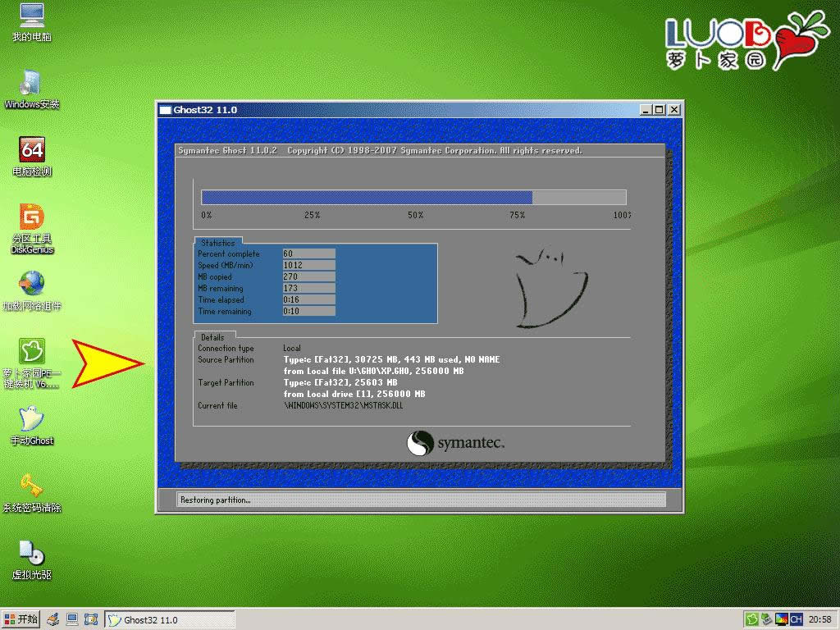Viewport: 840px width, 630px height.
Task: Click the U:\GHO\XP.GHO source file line
Action: (x=373, y=371)
